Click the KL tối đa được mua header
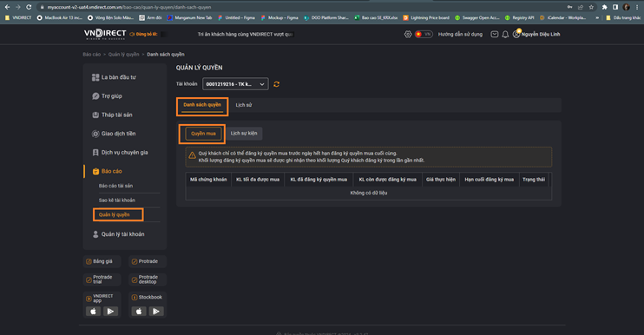Image resolution: width=644 pixels, height=335 pixels. tap(258, 180)
